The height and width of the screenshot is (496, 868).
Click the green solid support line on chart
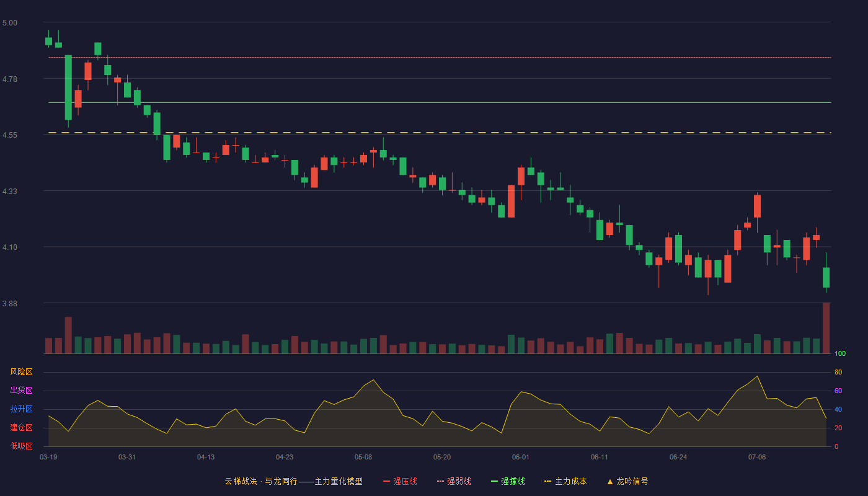pyautogui.click(x=440, y=102)
